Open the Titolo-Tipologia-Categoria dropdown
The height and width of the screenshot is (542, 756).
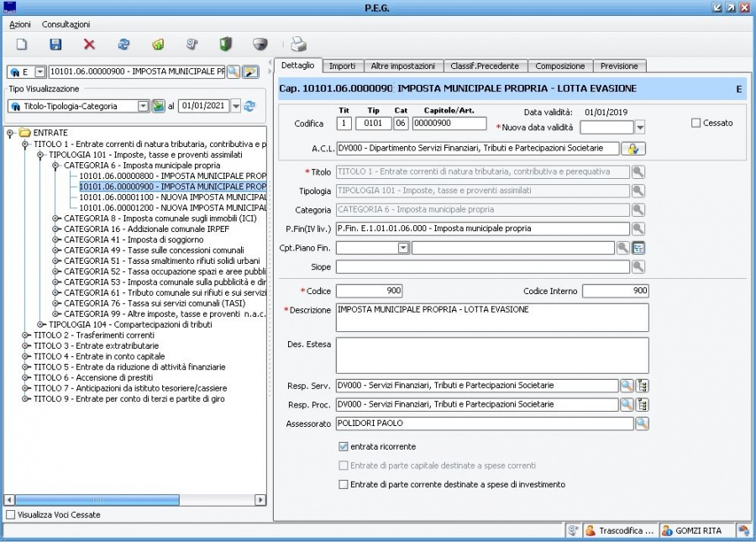click(x=142, y=107)
